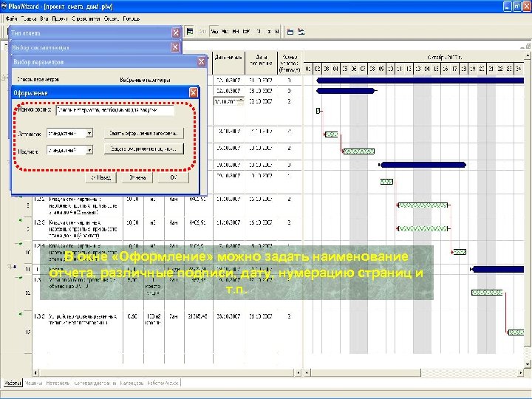Switch to the Работа-Ресурс tab

[x=163, y=383]
